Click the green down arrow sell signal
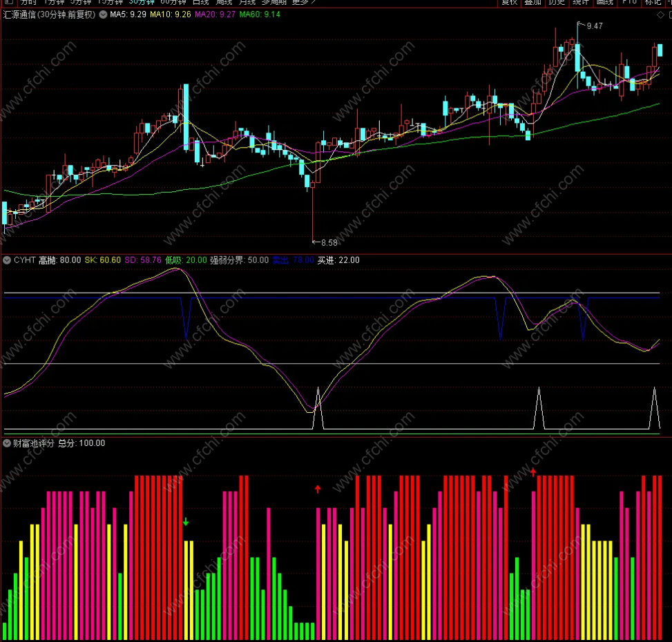 (x=186, y=522)
